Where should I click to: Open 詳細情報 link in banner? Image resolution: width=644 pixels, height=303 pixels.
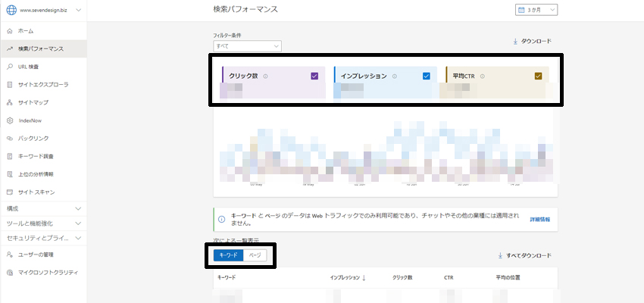pyautogui.click(x=539, y=219)
